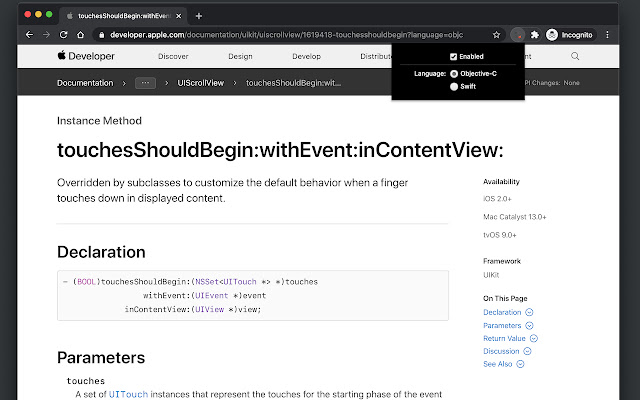Open the Develop navigation item
The image size is (640, 400).
[307, 56]
